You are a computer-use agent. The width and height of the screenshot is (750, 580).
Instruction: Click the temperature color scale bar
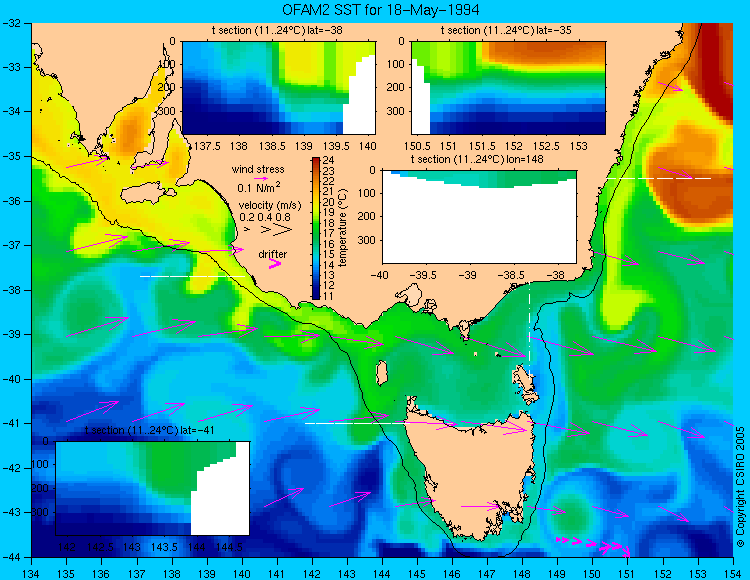pos(316,229)
